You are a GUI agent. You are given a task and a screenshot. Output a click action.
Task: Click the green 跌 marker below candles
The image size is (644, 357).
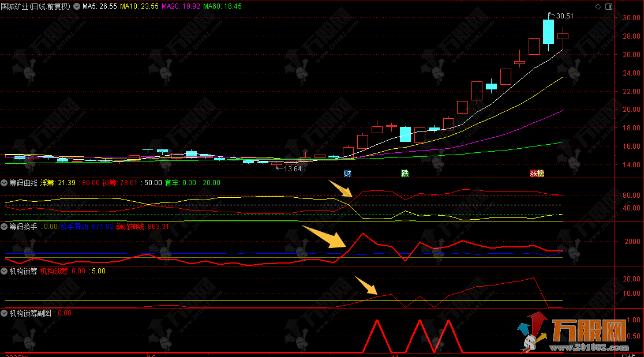405,173
